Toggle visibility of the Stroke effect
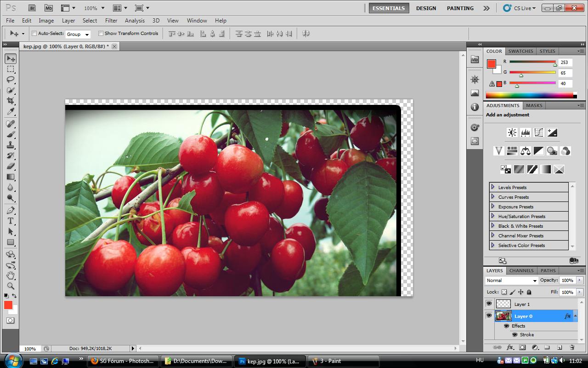Image resolution: width=588 pixels, height=368 pixels. 514,335
